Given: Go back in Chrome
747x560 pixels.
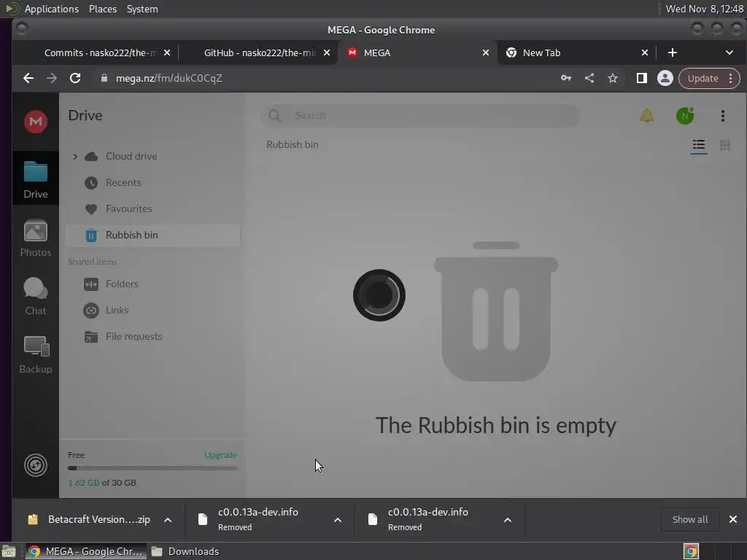Looking at the screenshot, I should coord(28,78).
